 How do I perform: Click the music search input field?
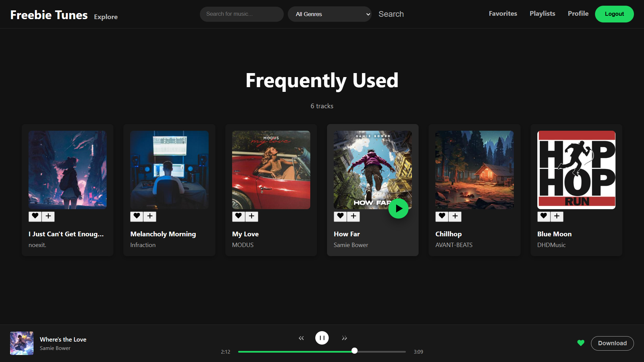click(241, 14)
